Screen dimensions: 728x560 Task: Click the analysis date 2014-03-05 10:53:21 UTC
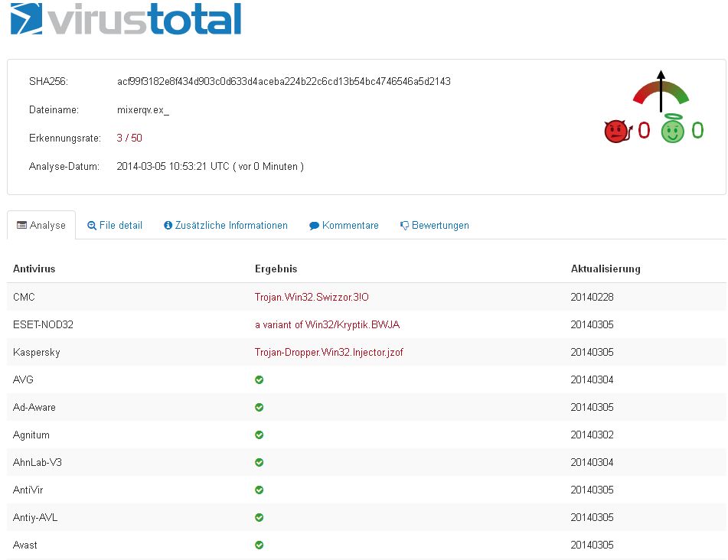pyautogui.click(x=173, y=166)
